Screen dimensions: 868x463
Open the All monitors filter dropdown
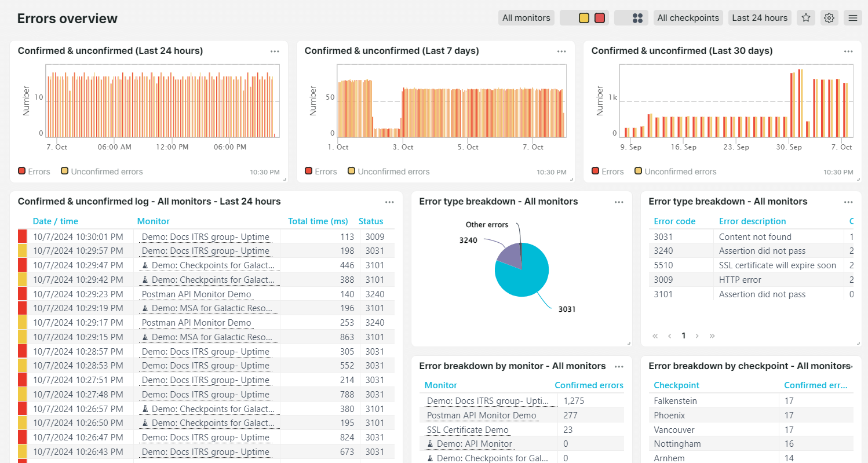tap(526, 18)
